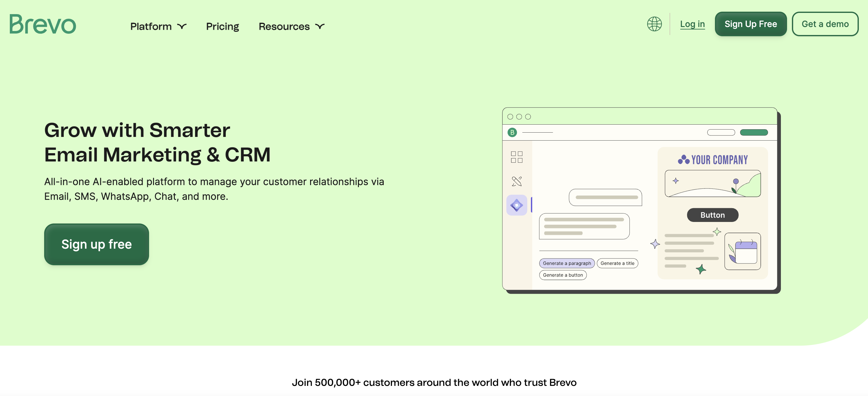This screenshot has width=868, height=396.
Task: Select the Generate a paragraph chip
Action: coord(567,263)
